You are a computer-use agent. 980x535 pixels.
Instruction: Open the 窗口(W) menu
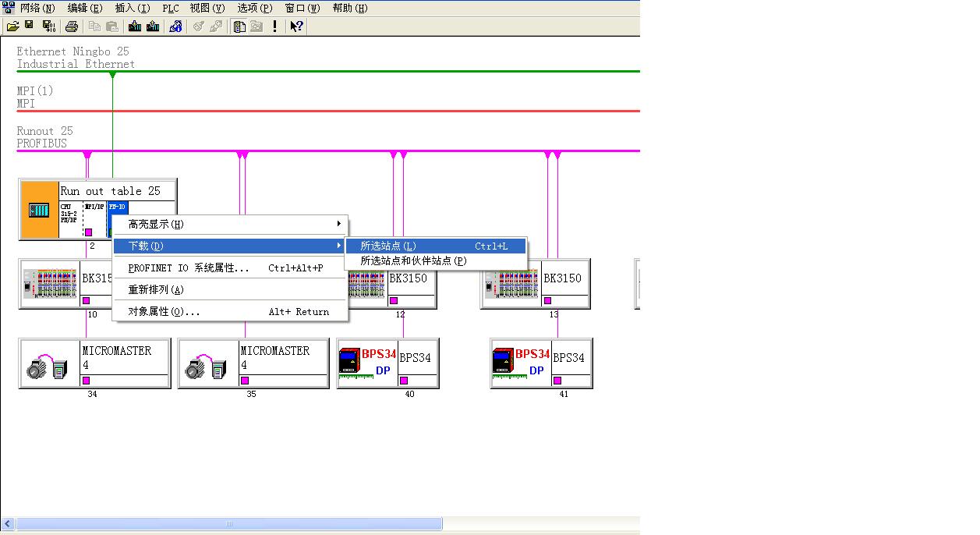[x=302, y=9]
